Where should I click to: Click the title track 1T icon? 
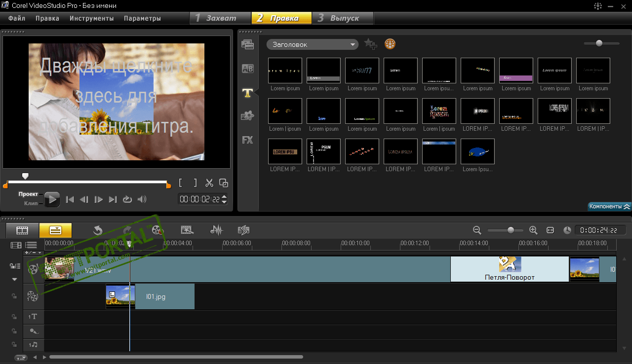[x=33, y=317]
